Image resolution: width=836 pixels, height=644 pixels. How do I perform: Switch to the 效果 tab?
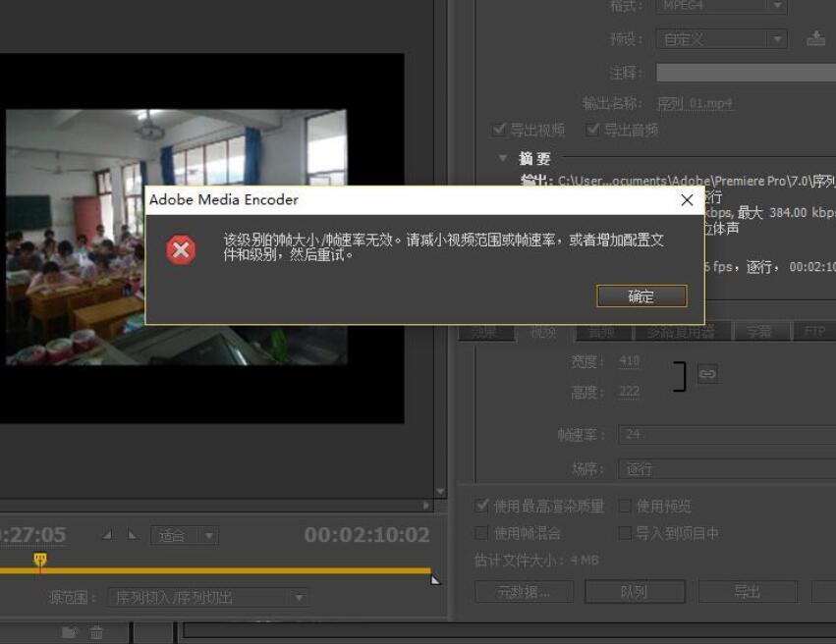[x=484, y=332]
